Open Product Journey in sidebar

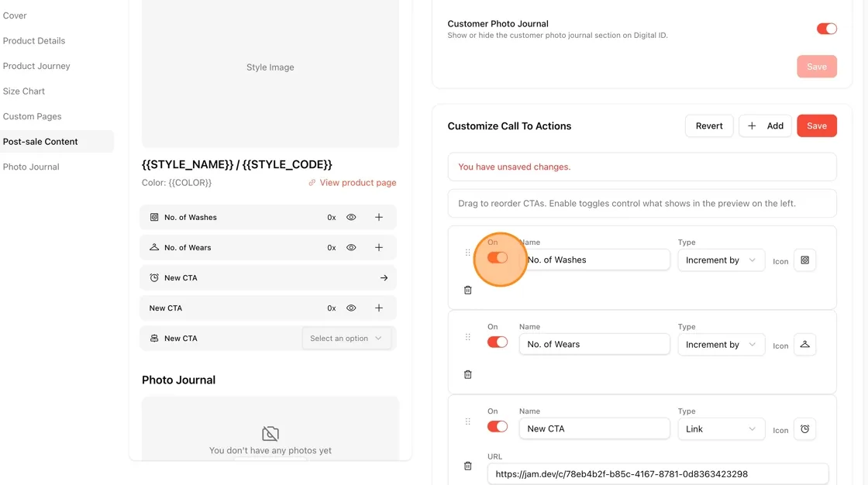(36, 66)
